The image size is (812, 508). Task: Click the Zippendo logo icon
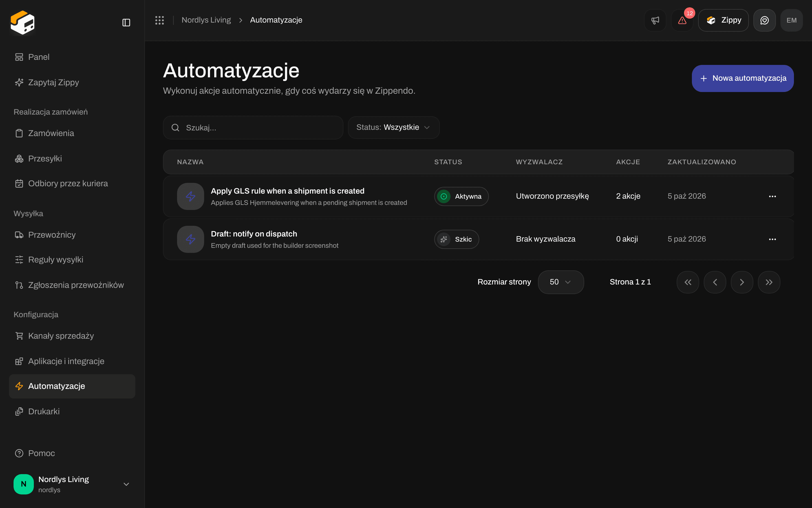(x=23, y=22)
